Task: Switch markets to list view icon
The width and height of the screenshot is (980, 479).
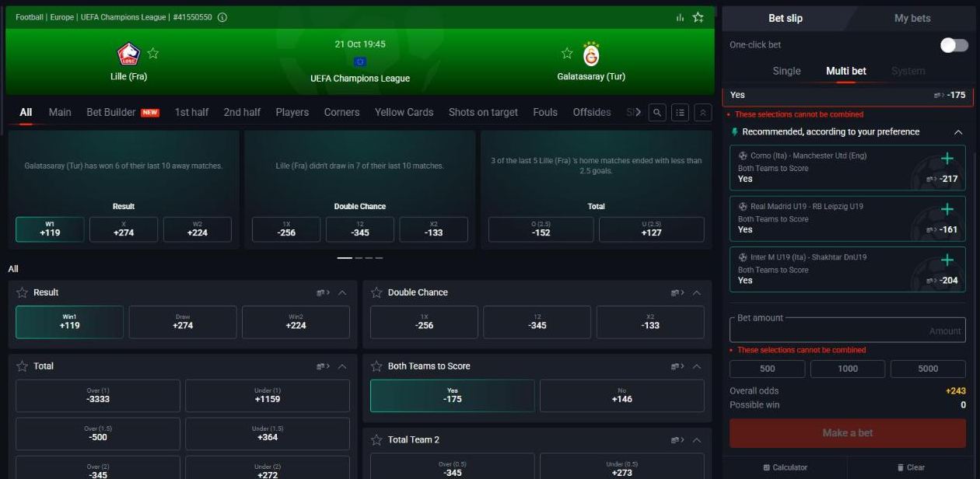Action: tap(681, 113)
